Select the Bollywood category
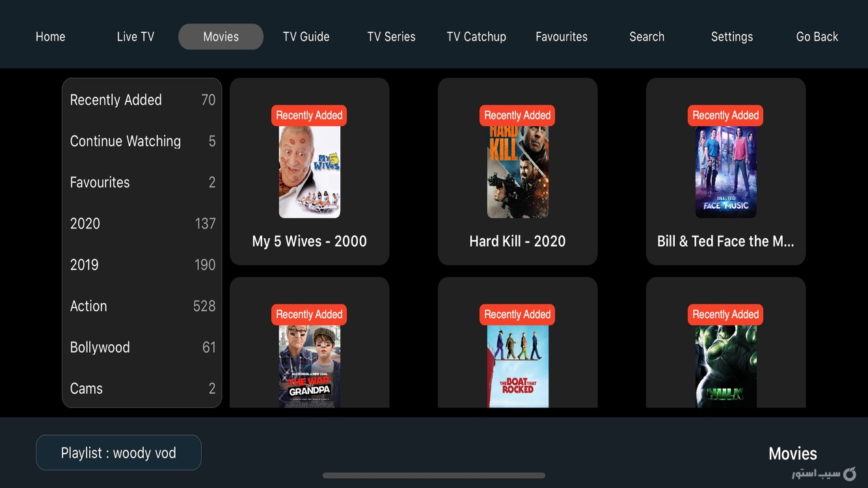Viewport: 868px width, 488px height. pyautogui.click(x=142, y=347)
